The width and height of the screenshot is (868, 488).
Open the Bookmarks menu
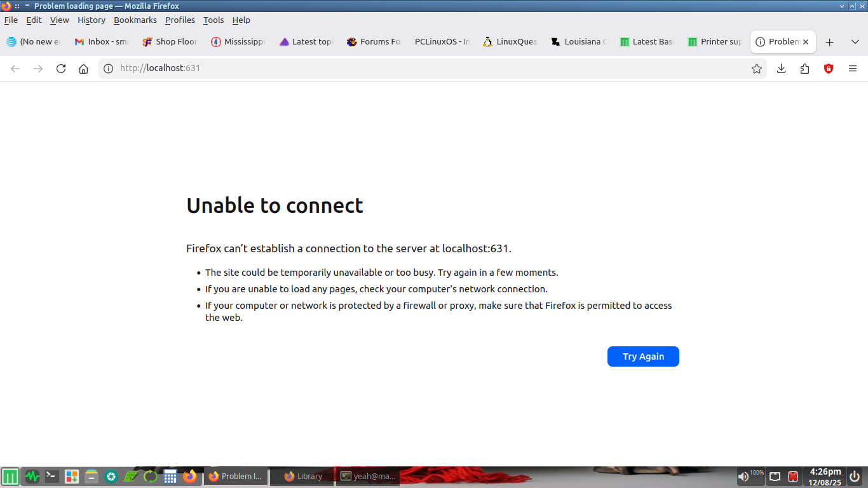[x=135, y=20]
